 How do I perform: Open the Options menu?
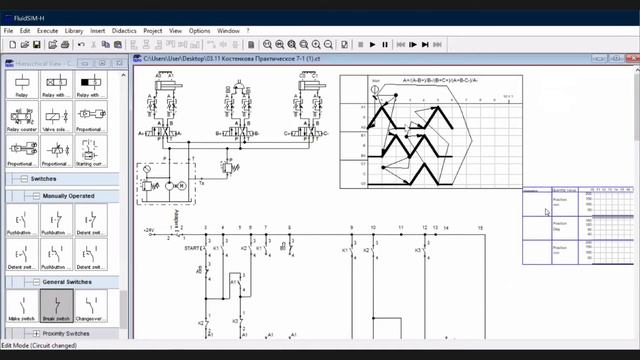coord(199,31)
